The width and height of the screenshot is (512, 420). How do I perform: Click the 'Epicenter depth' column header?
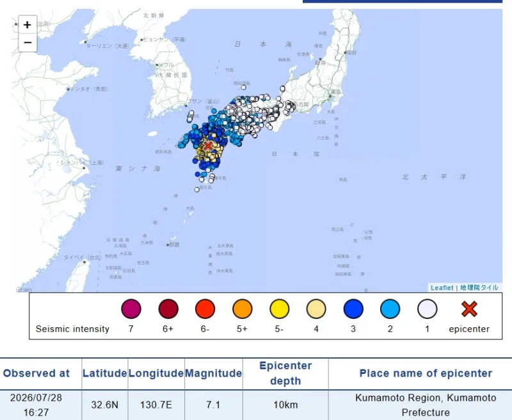[285, 373]
